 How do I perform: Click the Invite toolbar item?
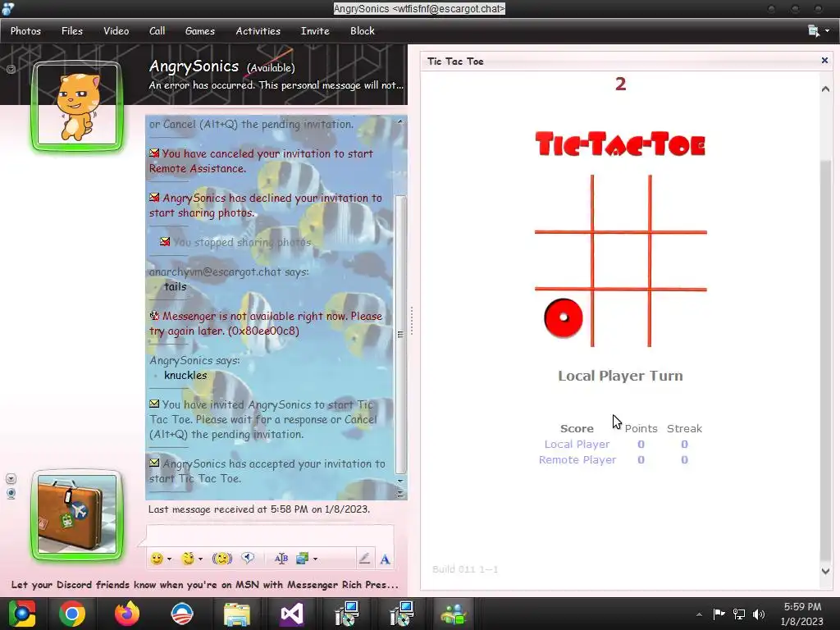pos(315,31)
